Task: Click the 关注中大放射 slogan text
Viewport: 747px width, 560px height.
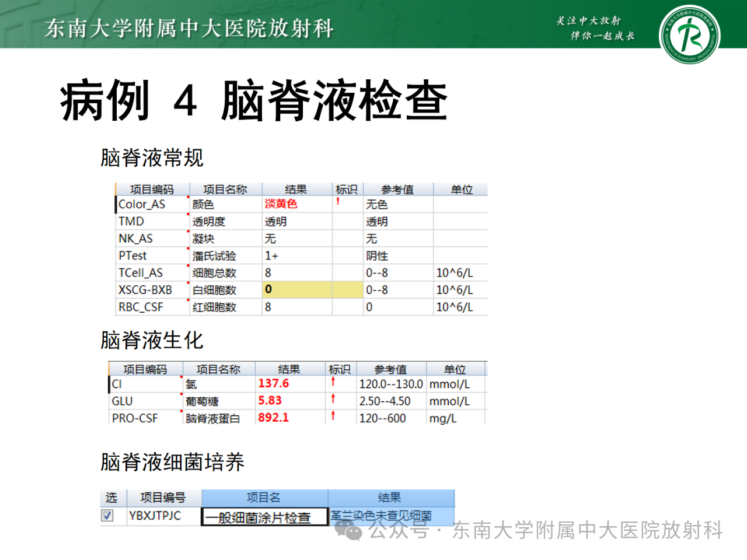Action: pos(588,21)
